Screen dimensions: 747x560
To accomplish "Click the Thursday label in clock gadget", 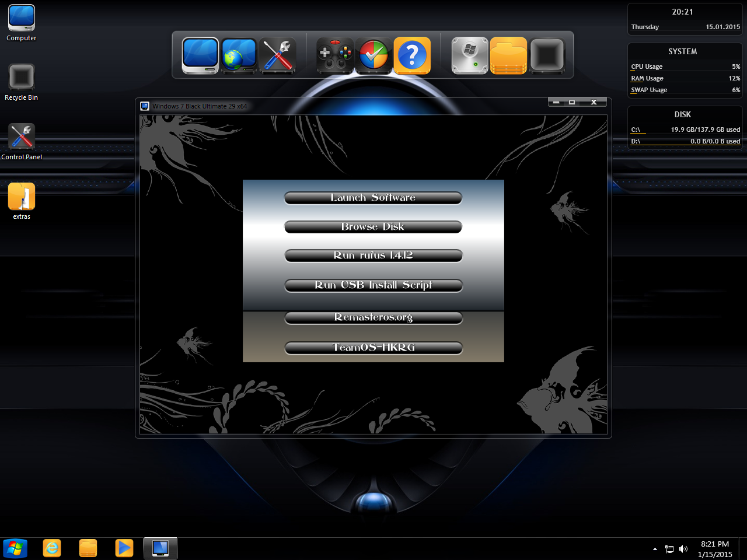I will pos(645,27).
